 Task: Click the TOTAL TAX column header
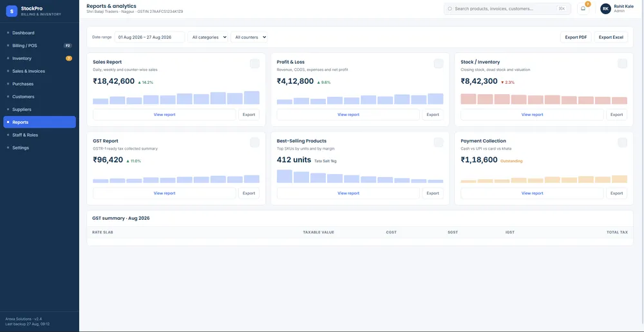[x=618, y=233]
